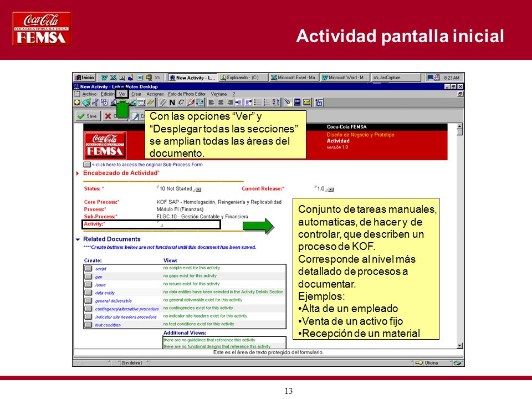Switch to JasCapture taskbar window

(396, 78)
